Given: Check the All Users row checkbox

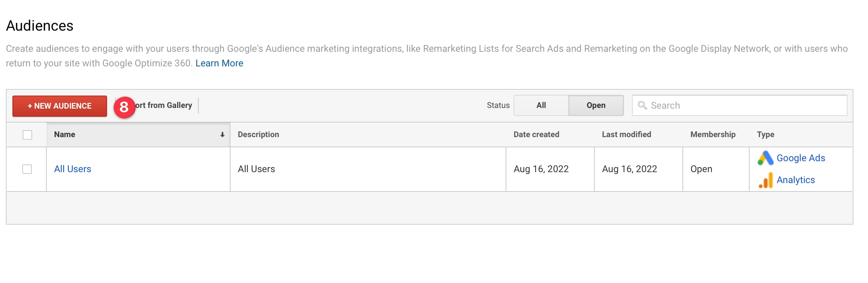Looking at the screenshot, I should [27, 169].
